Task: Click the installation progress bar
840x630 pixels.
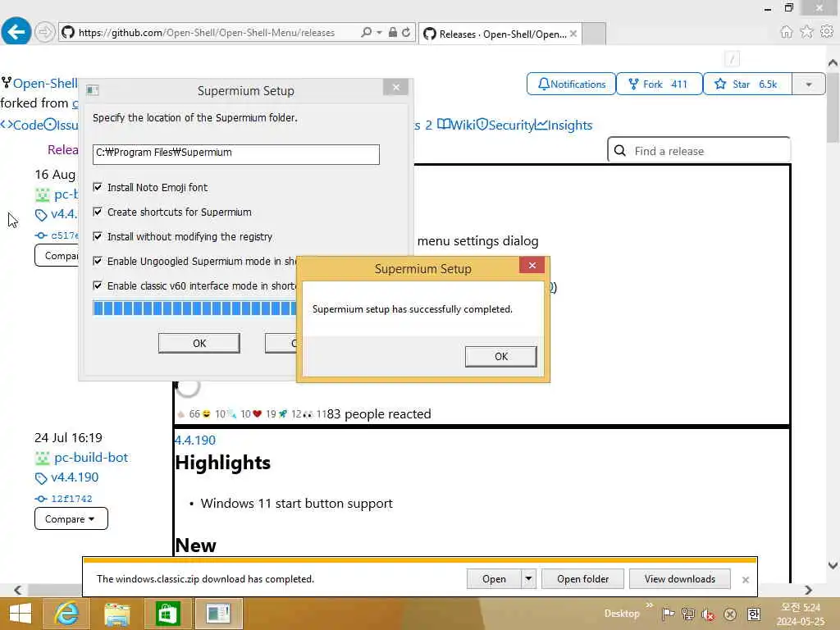Action: [x=194, y=308]
